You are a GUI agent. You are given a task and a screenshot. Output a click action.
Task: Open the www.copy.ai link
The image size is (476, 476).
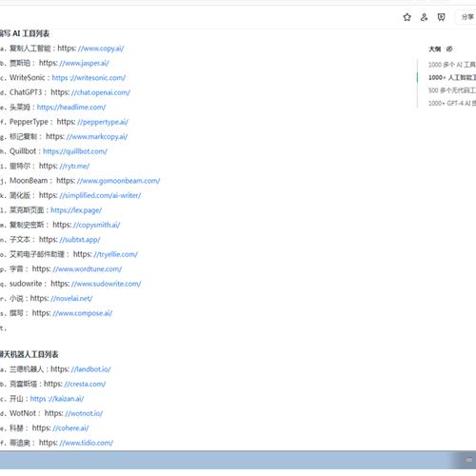[101, 49]
